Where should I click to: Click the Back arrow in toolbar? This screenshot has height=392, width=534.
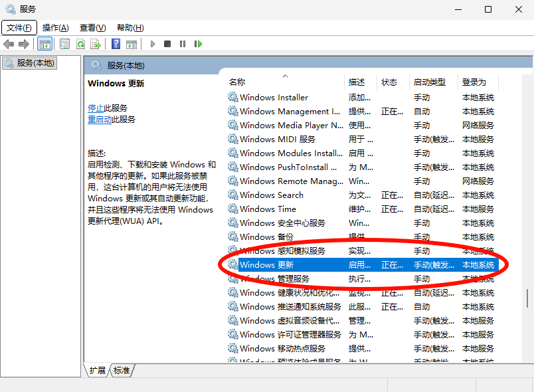pyautogui.click(x=9, y=44)
